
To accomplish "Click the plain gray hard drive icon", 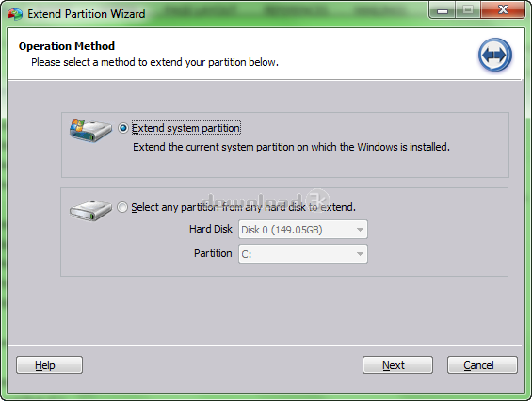I will 90,210.
